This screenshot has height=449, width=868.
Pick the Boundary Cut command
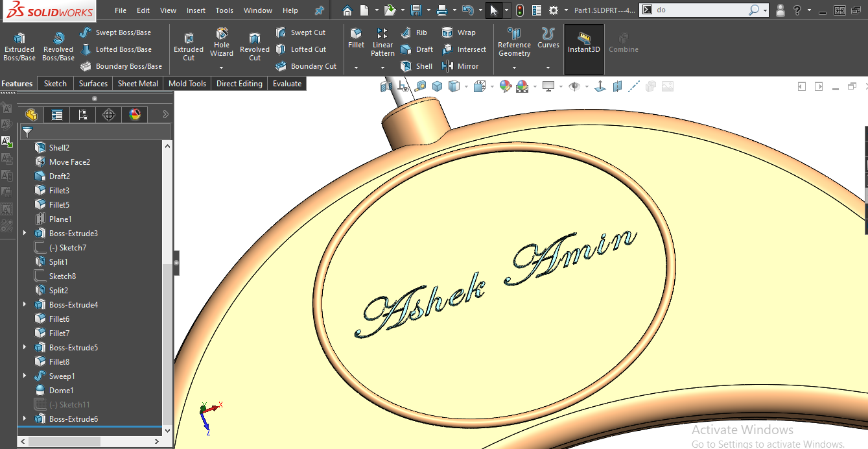(306, 66)
